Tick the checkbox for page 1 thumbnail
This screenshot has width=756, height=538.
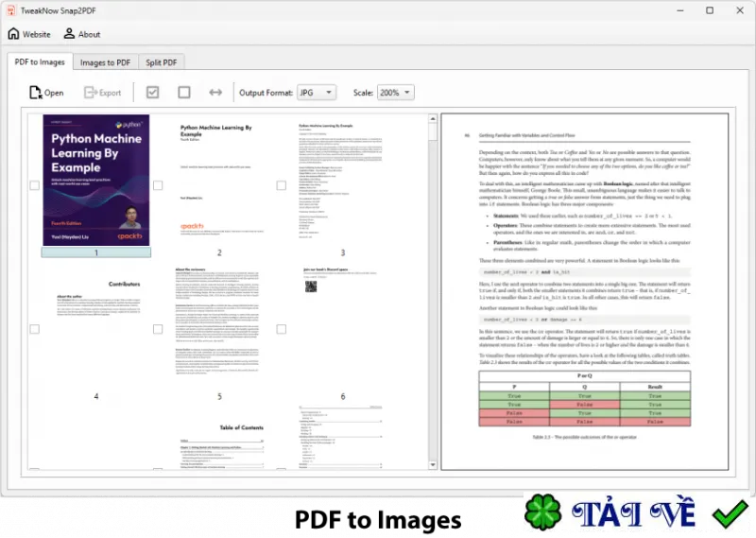tap(35, 185)
